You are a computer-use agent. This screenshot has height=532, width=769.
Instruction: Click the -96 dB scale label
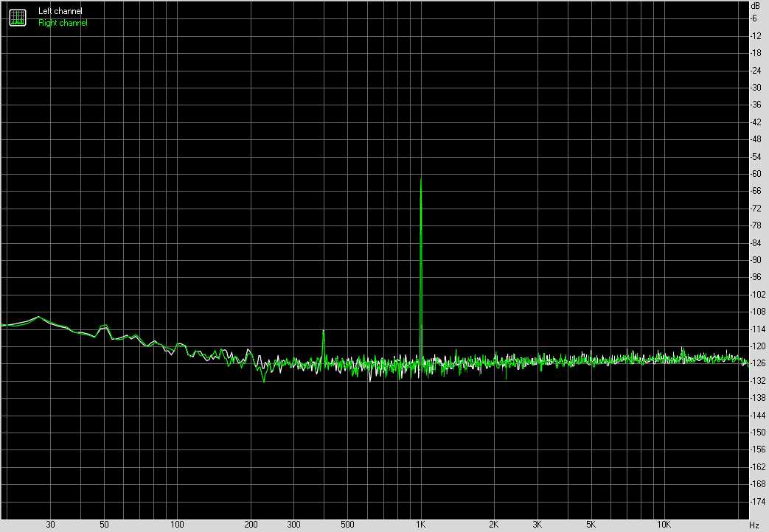(x=756, y=278)
